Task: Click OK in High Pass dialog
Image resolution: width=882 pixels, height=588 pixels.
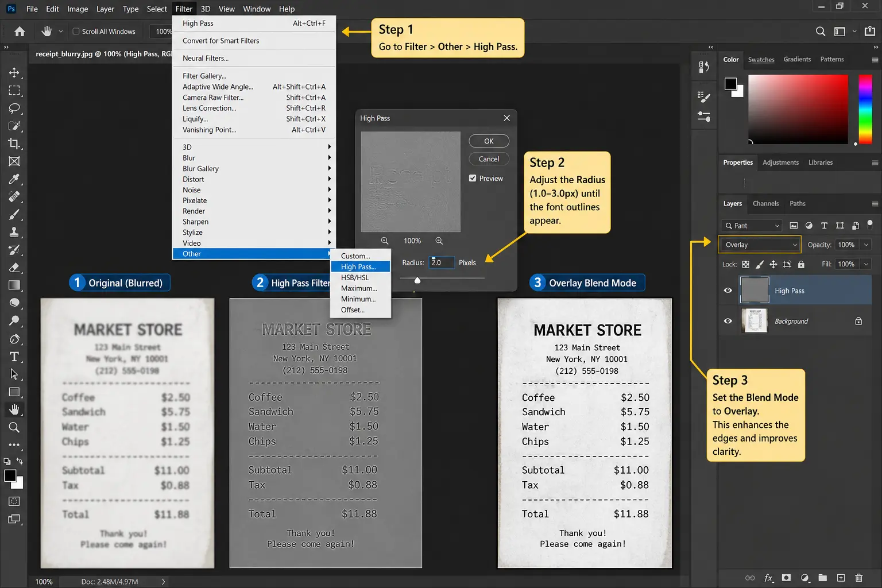Action: point(489,141)
